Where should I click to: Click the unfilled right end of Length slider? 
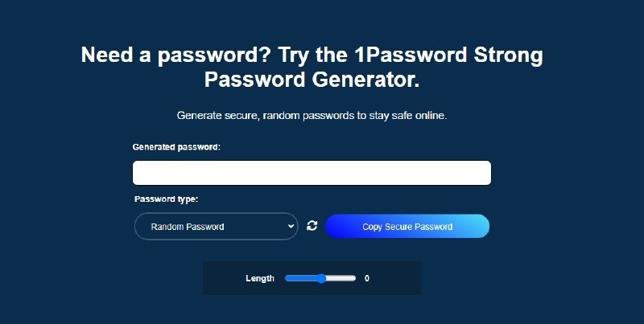pos(350,278)
